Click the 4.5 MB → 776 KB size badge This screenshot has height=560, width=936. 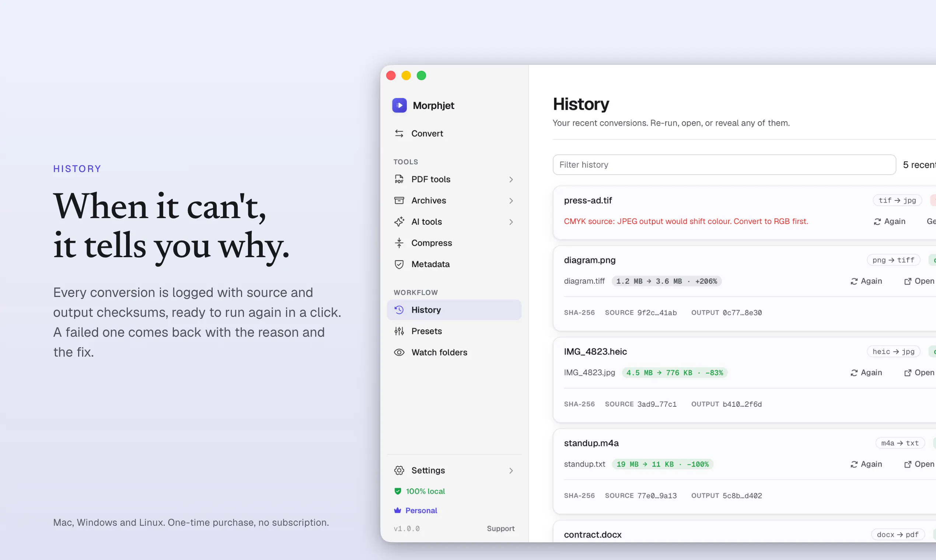click(x=674, y=373)
